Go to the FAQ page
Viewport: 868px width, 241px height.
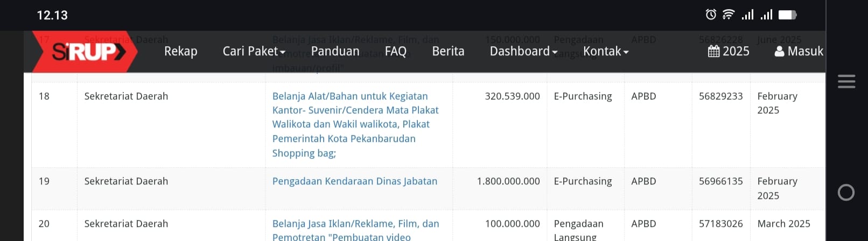tap(395, 51)
